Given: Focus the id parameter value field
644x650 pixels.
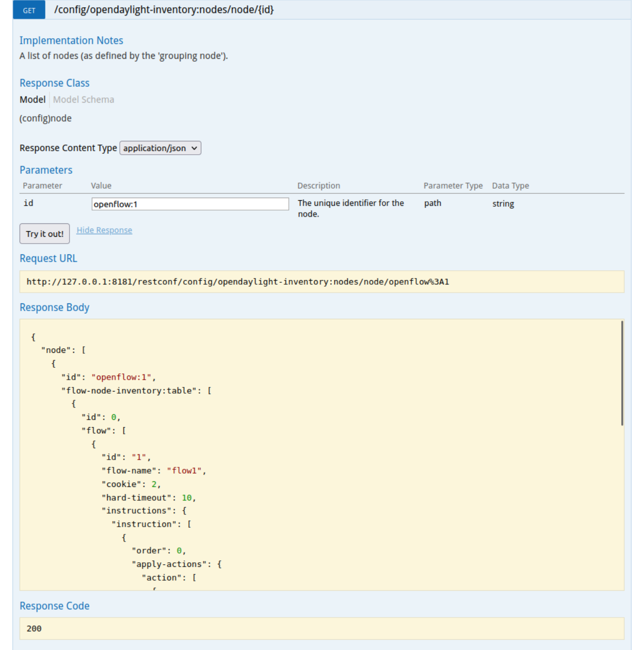Looking at the screenshot, I should click(190, 204).
